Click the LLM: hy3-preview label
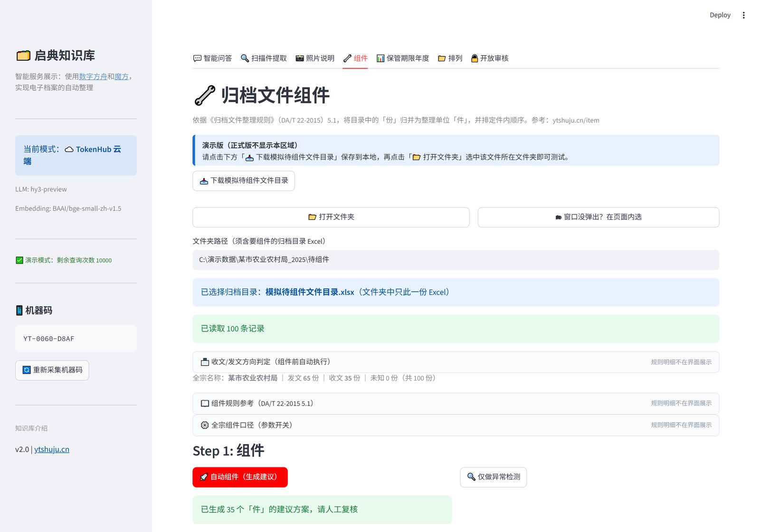 41,190
